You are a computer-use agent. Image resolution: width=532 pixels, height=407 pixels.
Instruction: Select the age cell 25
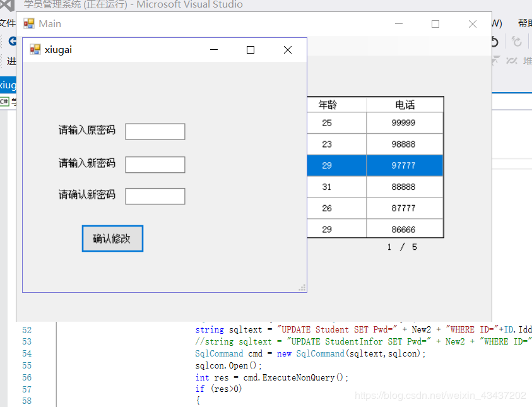point(336,123)
